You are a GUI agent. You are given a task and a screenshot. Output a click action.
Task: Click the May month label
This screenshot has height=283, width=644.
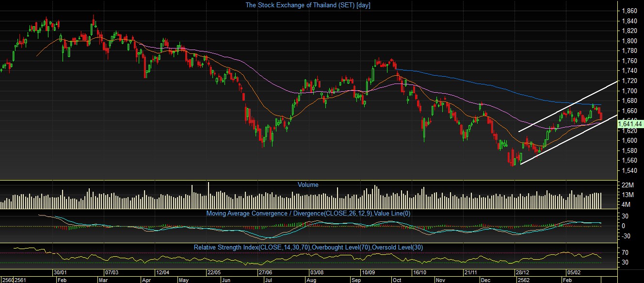click(x=183, y=280)
